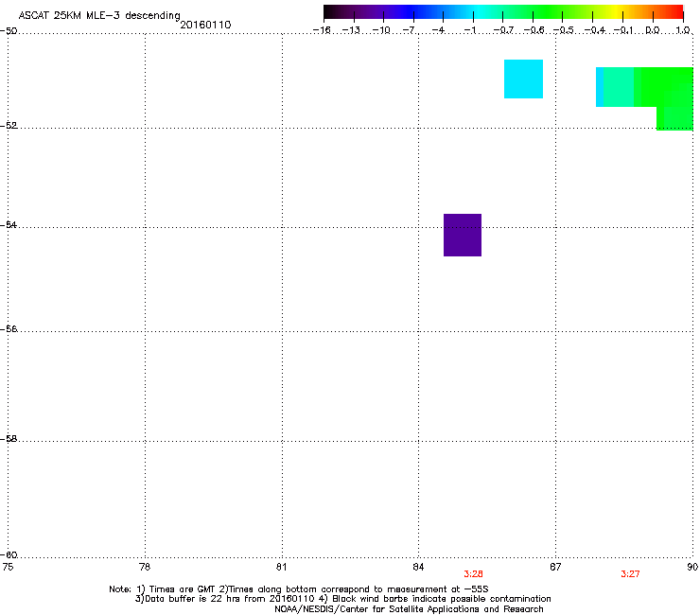The width and height of the screenshot is (700, 615).
Task: Click the color scale label '-13'
Action: 351,30
